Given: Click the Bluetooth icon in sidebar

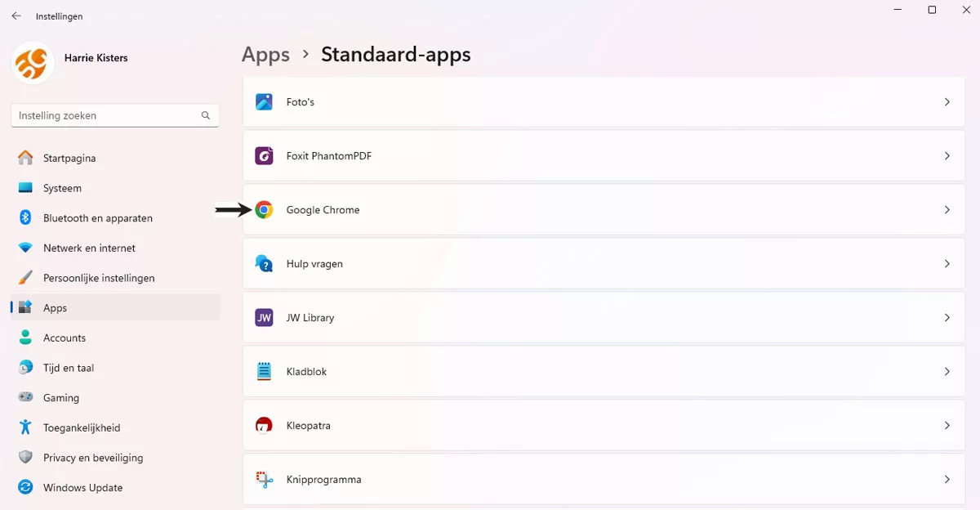Looking at the screenshot, I should click(x=26, y=218).
